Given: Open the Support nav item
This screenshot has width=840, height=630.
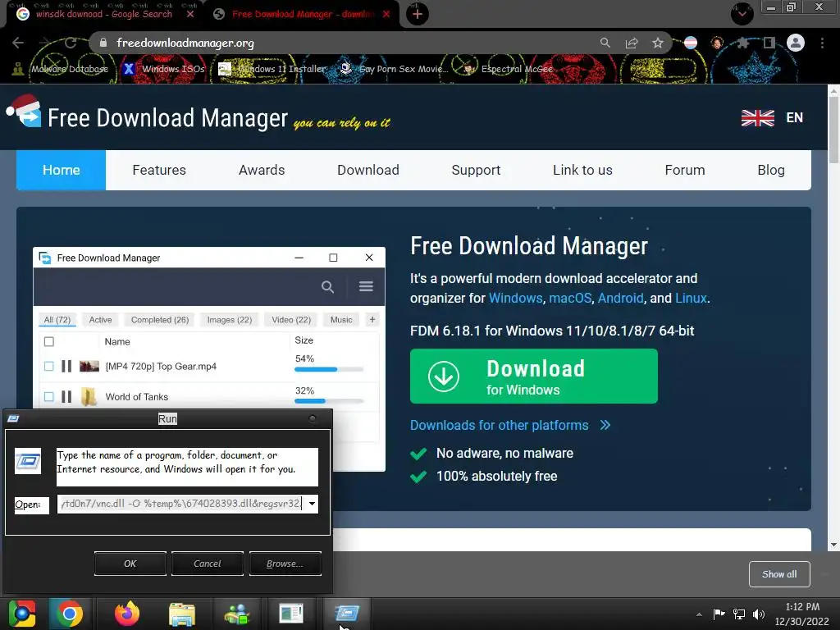Looking at the screenshot, I should [476, 170].
